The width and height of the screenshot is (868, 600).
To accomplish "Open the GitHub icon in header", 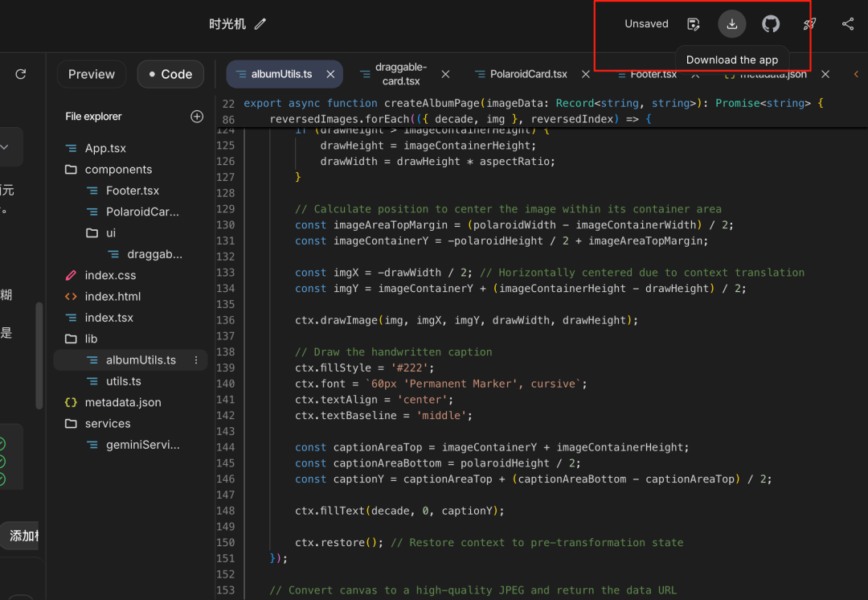I will point(771,24).
